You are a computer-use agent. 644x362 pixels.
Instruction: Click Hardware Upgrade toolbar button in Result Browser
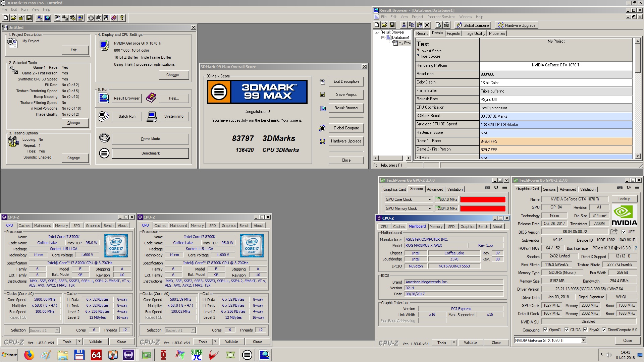tap(517, 25)
